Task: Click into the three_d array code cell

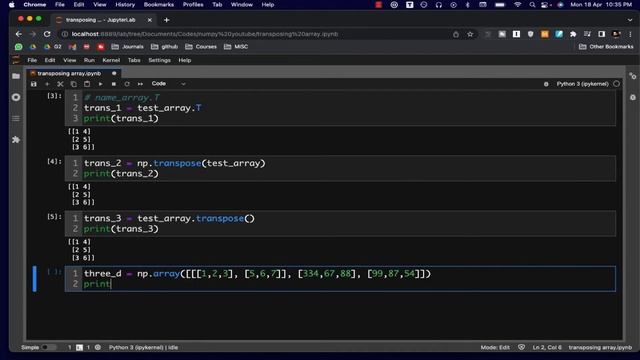Action: tap(340, 279)
